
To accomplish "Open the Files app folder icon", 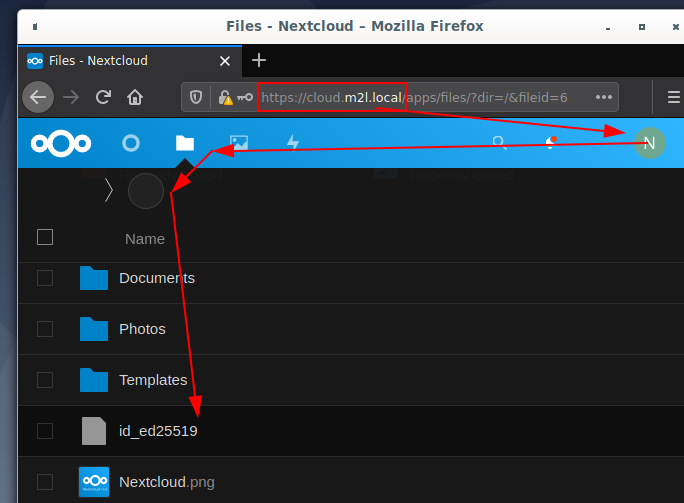I will (x=185, y=143).
